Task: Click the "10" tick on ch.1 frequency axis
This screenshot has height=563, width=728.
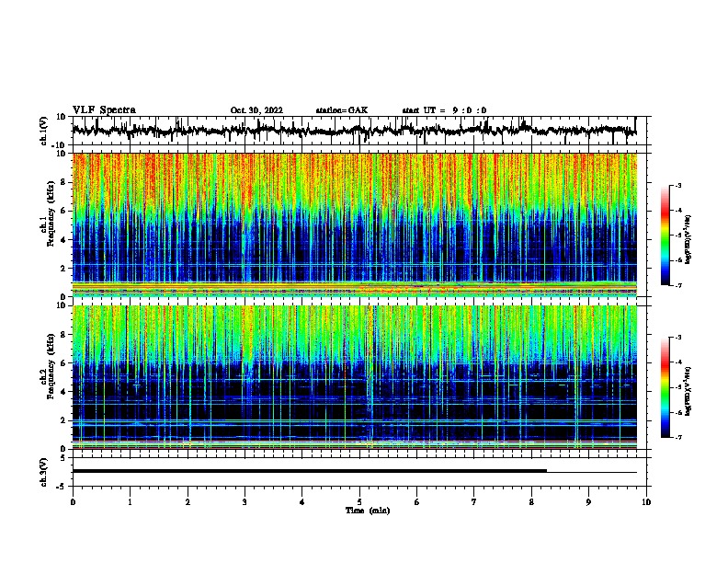Action: click(x=62, y=154)
